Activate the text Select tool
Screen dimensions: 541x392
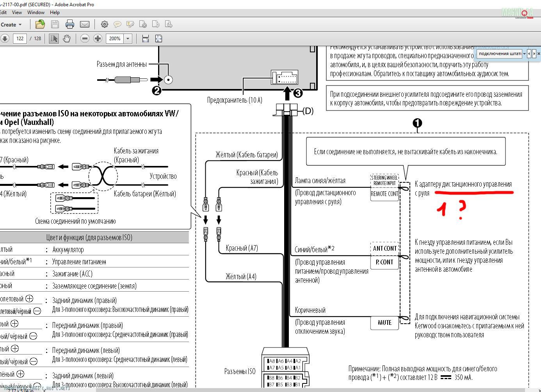[x=54, y=39]
